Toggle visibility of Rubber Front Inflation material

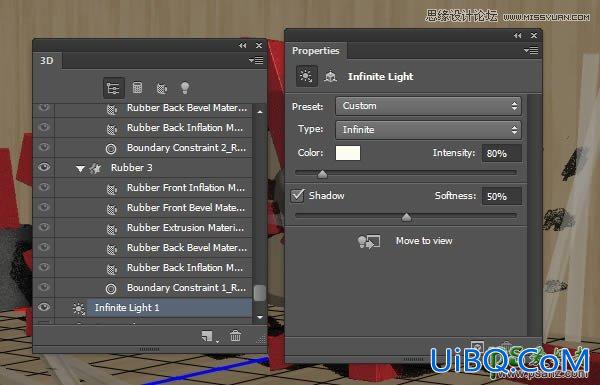(x=44, y=187)
